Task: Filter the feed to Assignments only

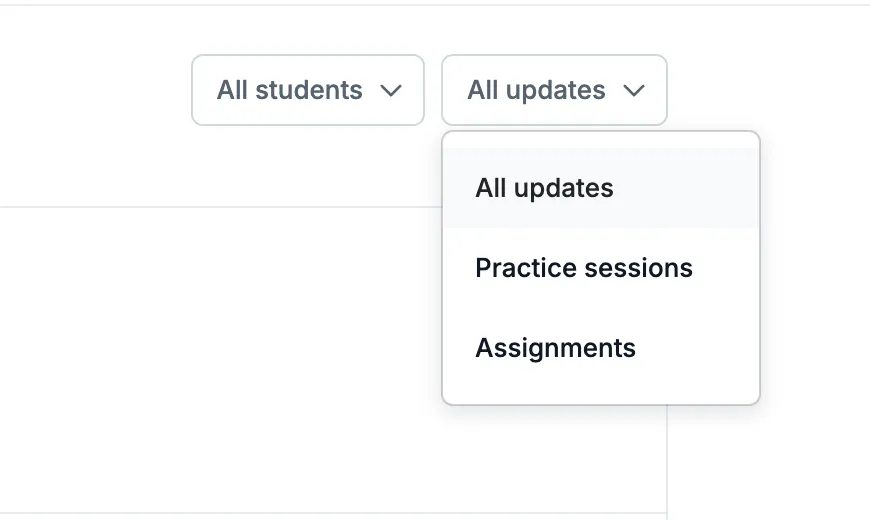Action: pyautogui.click(x=601, y=348)
